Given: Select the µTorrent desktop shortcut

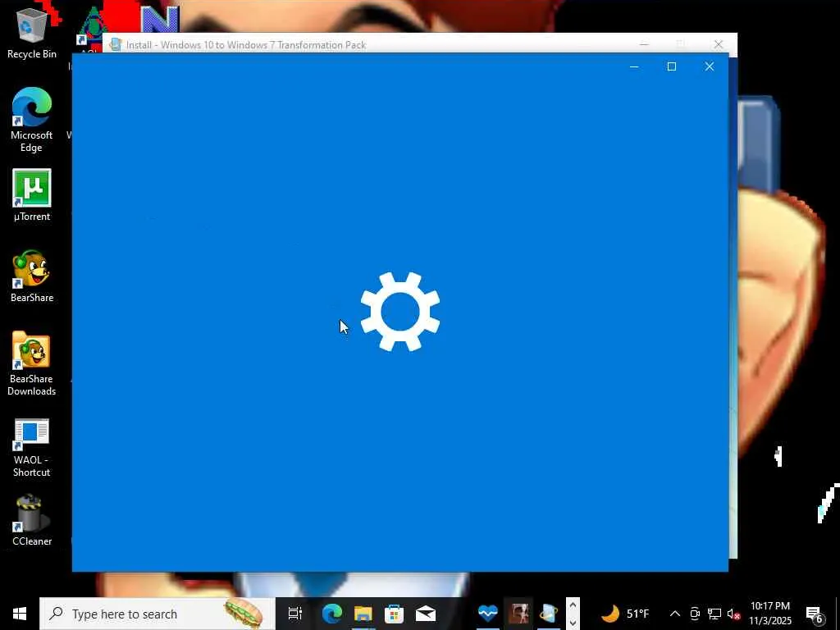Looking at the screenshot, I should point(32,195).
